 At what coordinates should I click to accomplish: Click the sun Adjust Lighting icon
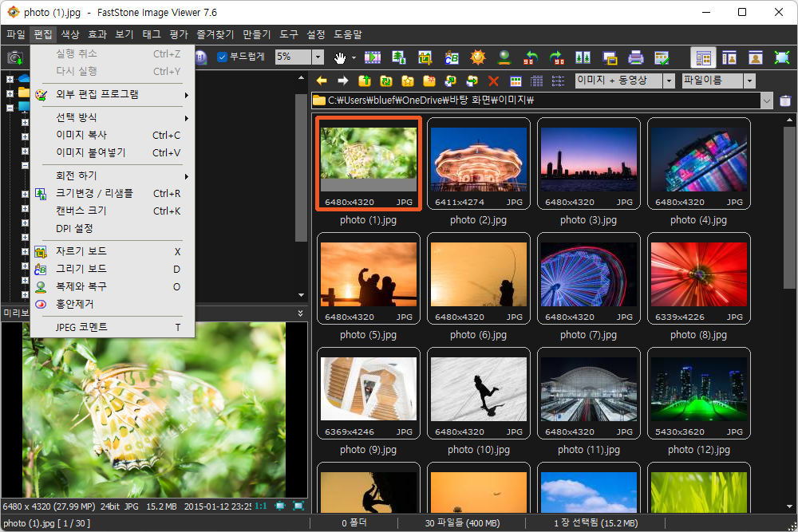coord(478,57)
